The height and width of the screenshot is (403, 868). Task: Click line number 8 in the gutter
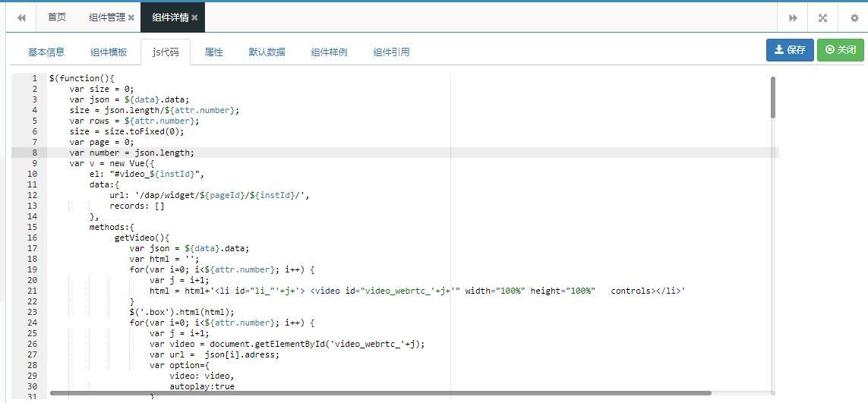pyautogui.click(x=35, y=153)
